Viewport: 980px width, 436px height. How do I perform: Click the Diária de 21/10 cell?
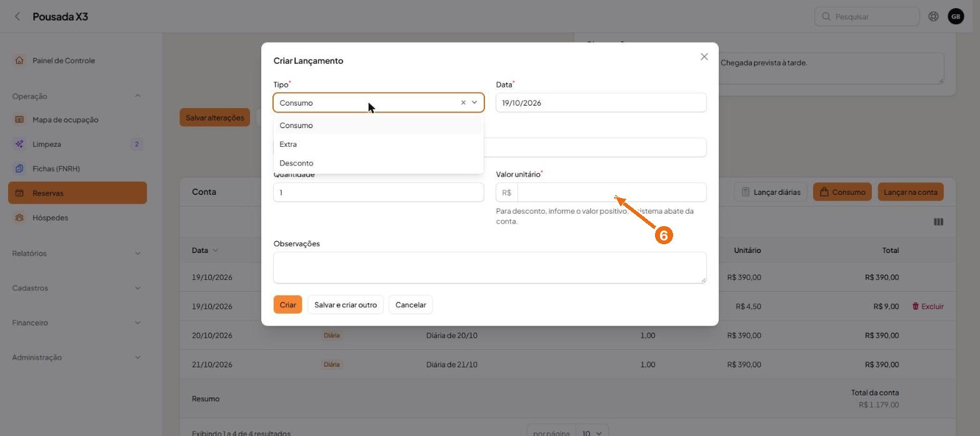tap(452, 365)
